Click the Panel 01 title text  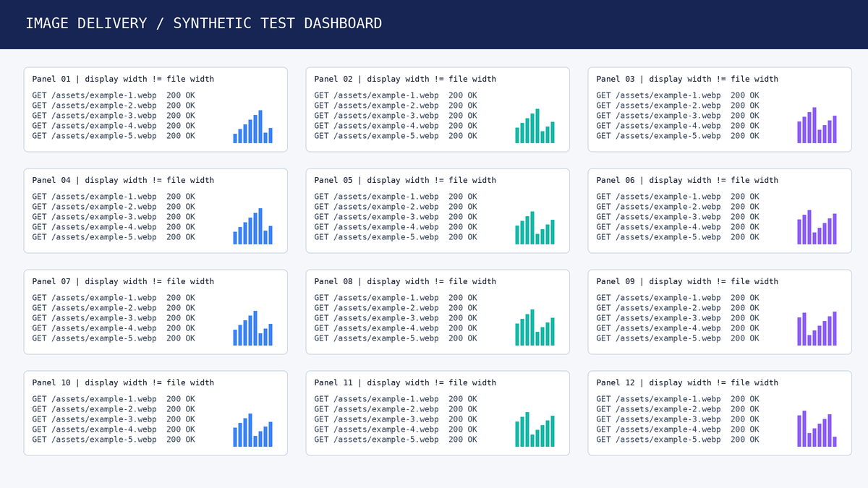point(123,79)
